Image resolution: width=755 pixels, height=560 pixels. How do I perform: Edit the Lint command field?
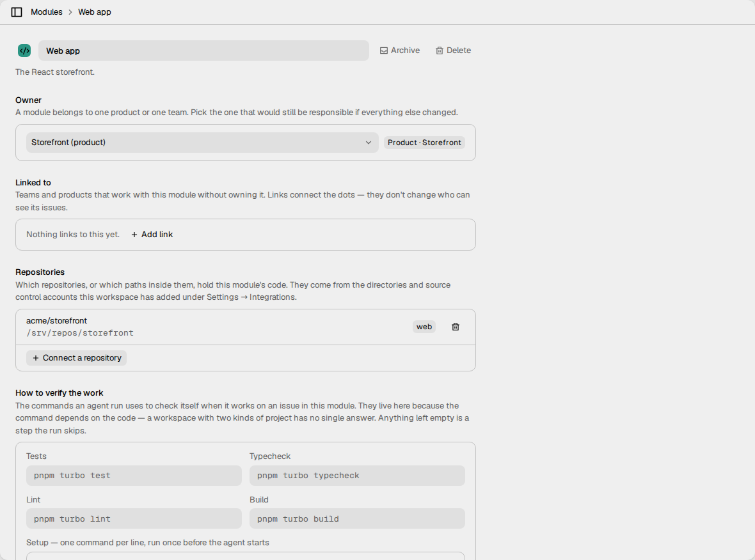(134, 518)
